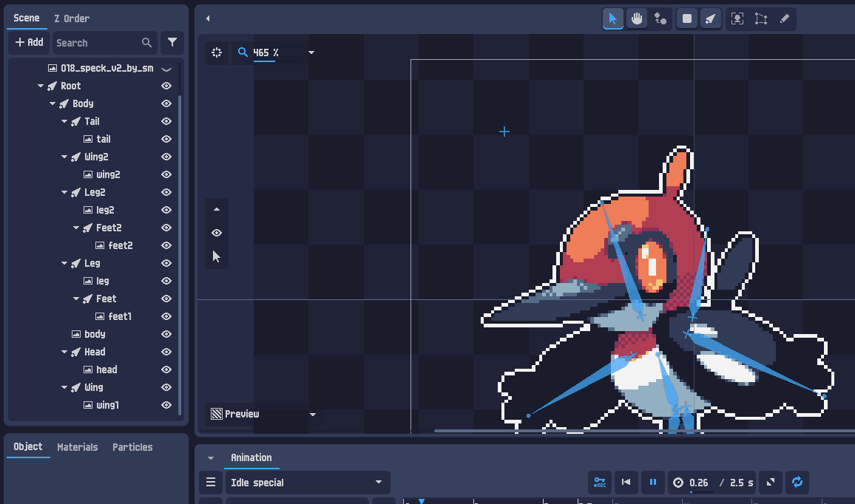Hide the tail sprite layer

tap(166, 139)
